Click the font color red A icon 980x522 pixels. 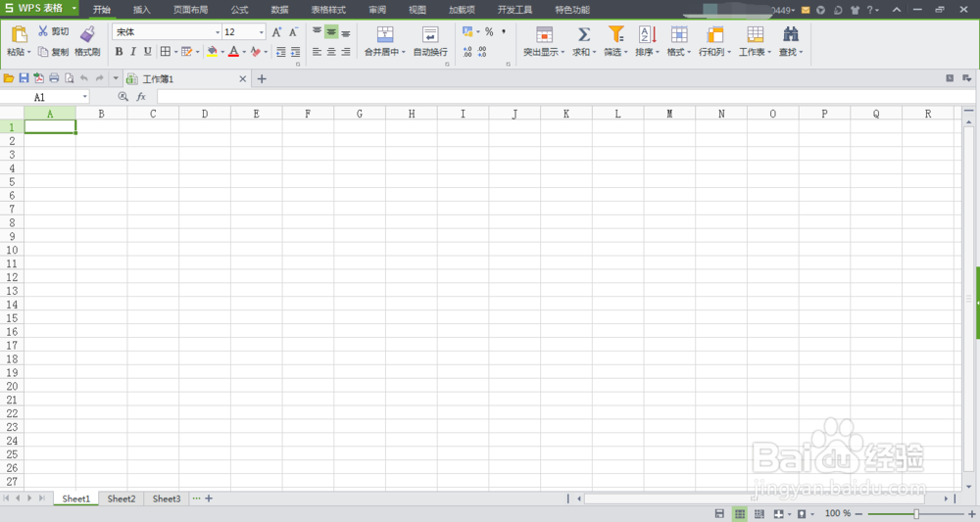(234, 52)
